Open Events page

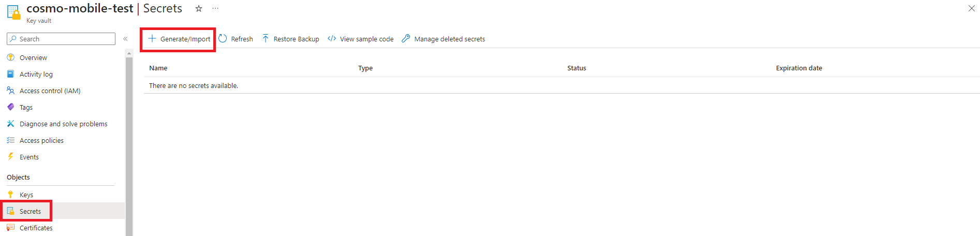29,157
